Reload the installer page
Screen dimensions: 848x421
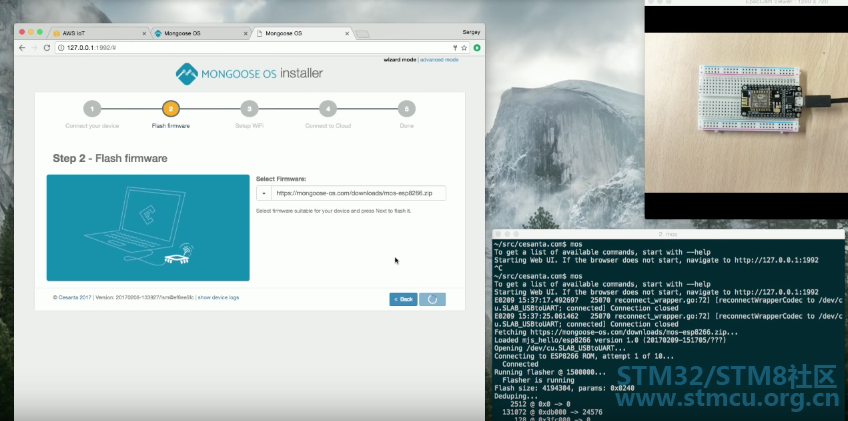click(x=47, y=48)
